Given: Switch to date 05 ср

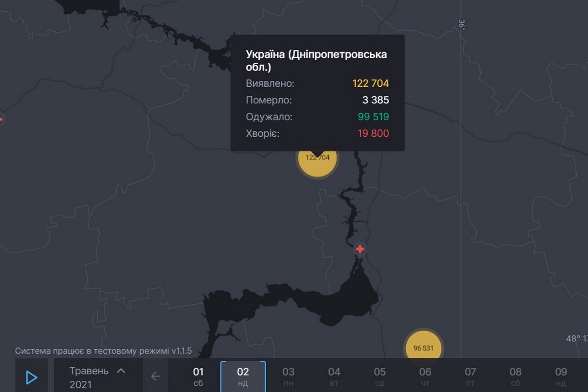Looking at the screenshot, I should [x=379, y=376].
